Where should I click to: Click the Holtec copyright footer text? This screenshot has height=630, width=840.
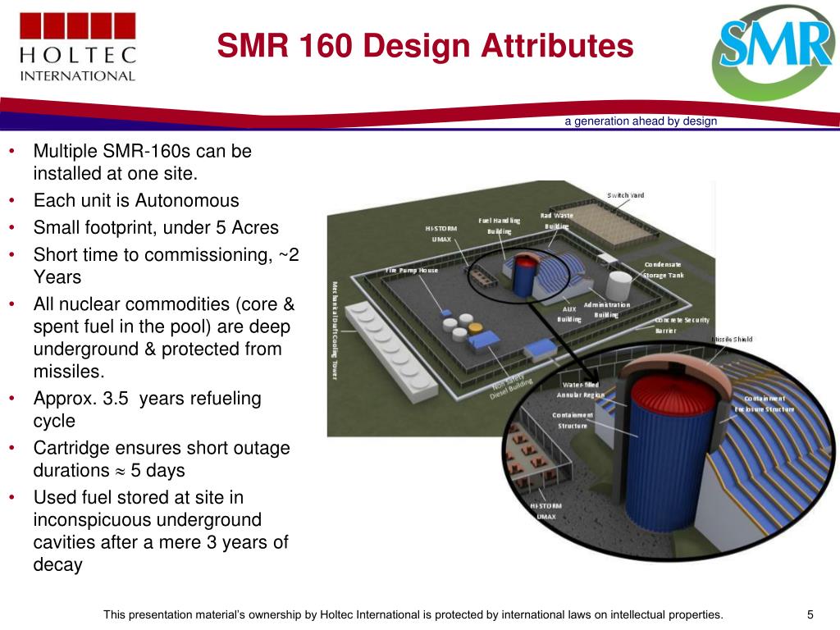coord(413,614)
